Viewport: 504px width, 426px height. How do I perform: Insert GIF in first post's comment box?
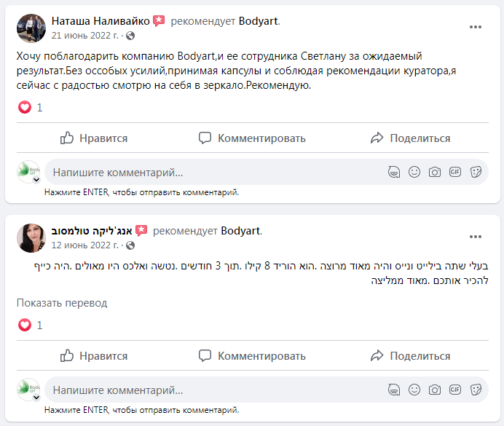point(455,173)
